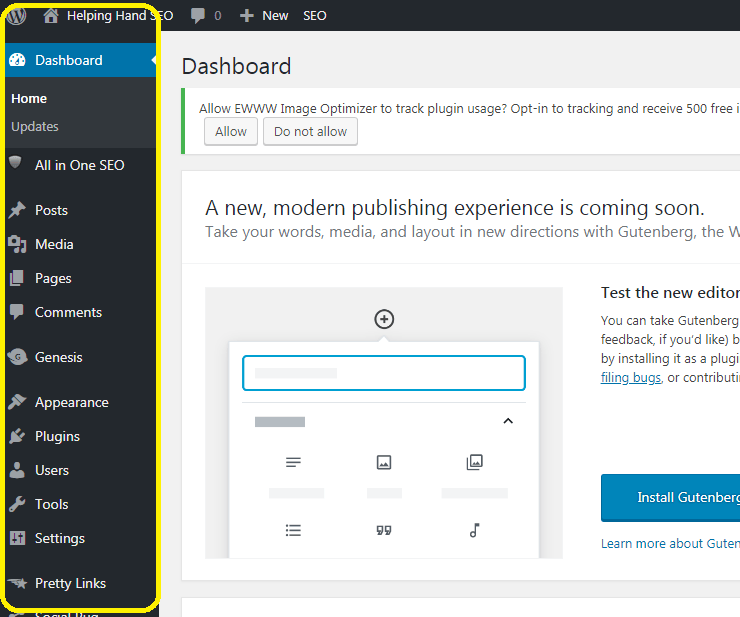Open the Home submenu item
Image resolution: width=740 pixels, height=617 pixels.
tap(29, 99)
